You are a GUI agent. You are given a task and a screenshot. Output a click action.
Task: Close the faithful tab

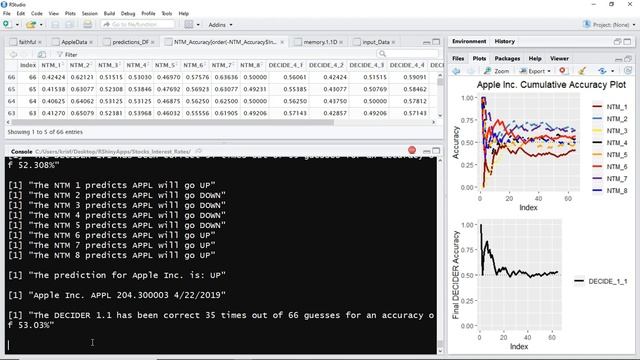40,42
